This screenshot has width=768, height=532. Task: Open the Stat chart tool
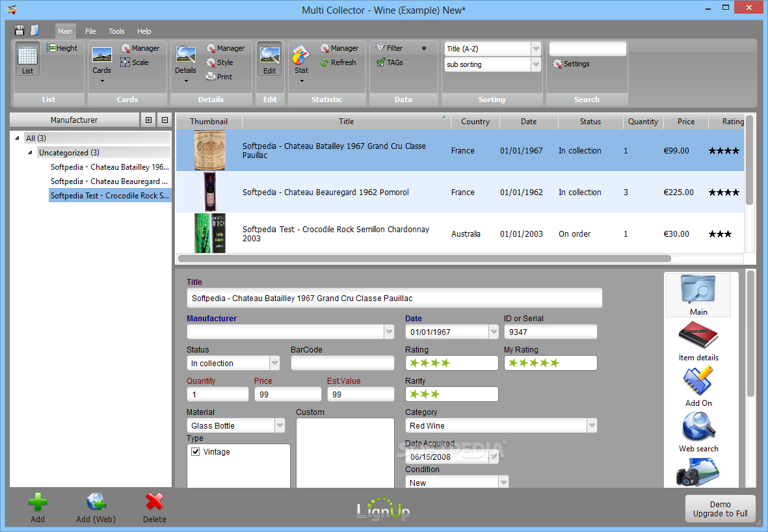[301, 64]
